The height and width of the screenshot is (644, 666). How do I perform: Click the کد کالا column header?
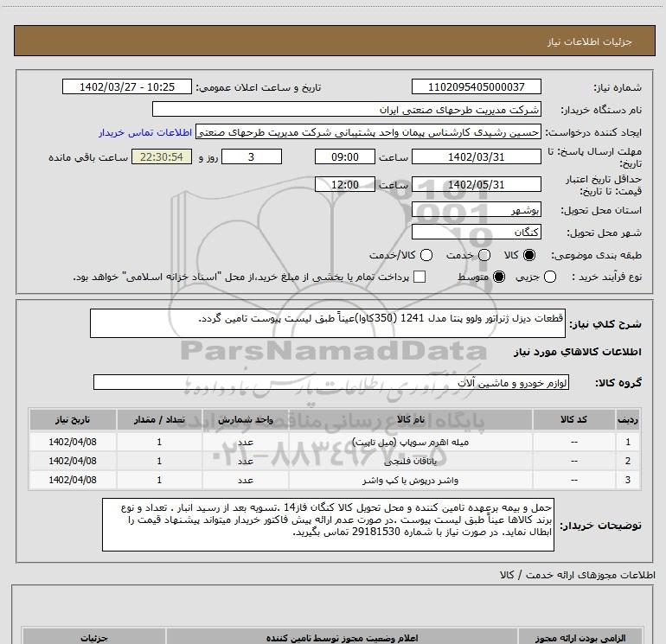[x=573, y=419]
